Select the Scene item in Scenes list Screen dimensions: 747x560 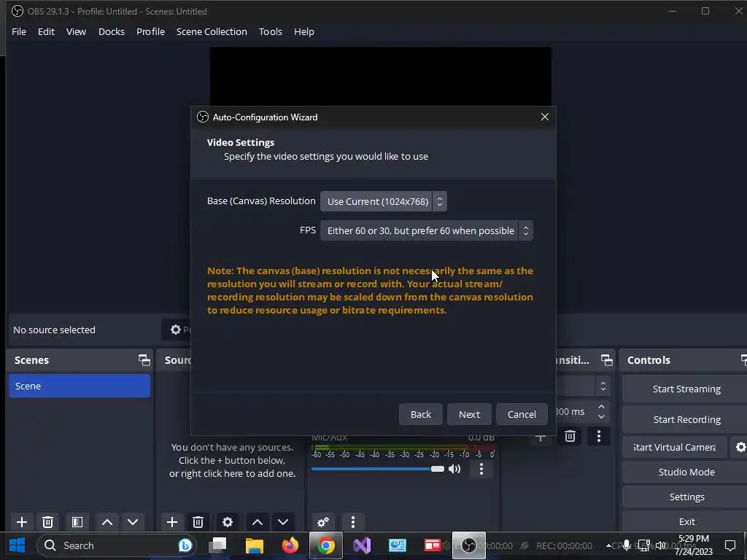[80, 386]
